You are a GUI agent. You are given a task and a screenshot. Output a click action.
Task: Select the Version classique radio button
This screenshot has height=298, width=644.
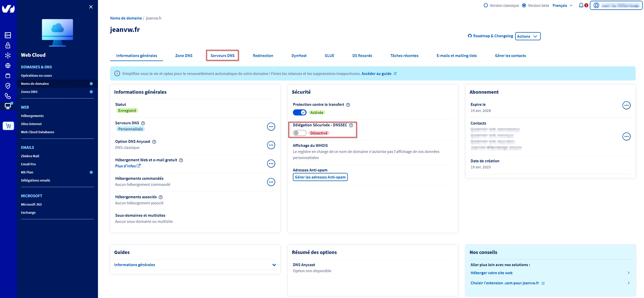[486, 5]
